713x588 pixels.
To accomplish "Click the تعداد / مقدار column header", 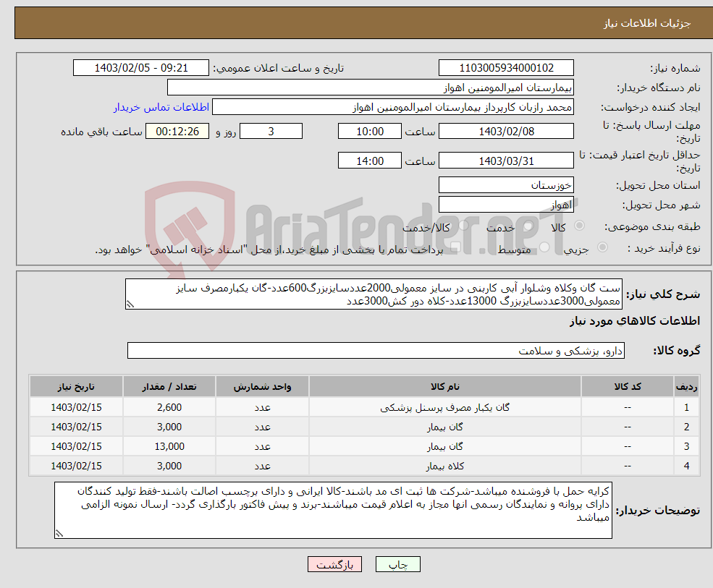I will point(169,387).
